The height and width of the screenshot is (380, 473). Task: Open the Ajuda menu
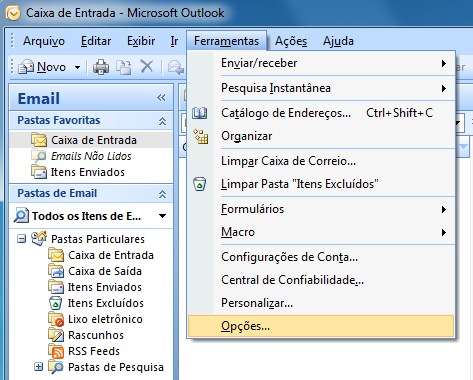pyautogui.click(x=338, y=41)
